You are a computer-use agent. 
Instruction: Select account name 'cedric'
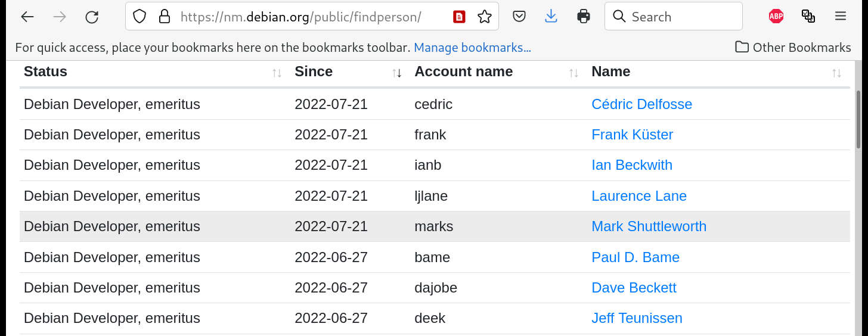point(433,104)
